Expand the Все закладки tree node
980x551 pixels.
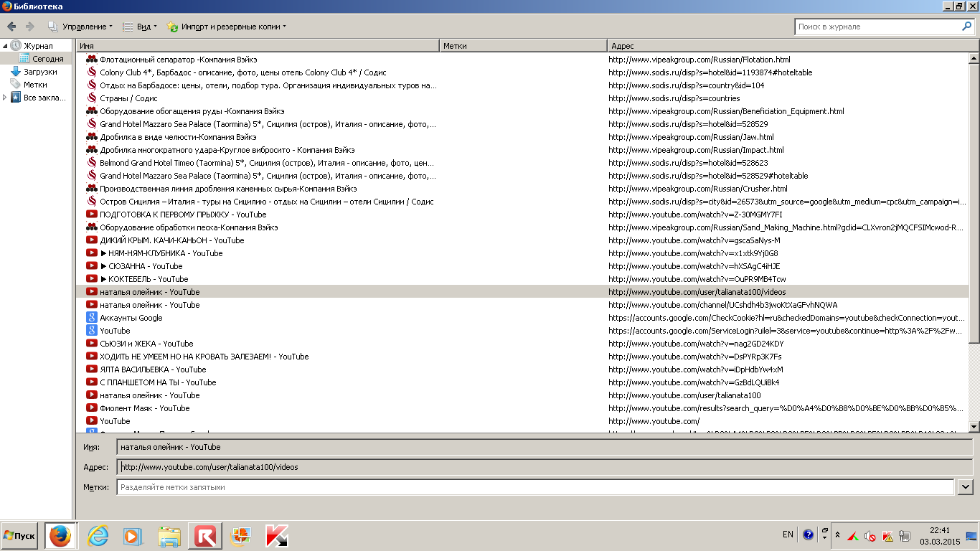(6, 98)
